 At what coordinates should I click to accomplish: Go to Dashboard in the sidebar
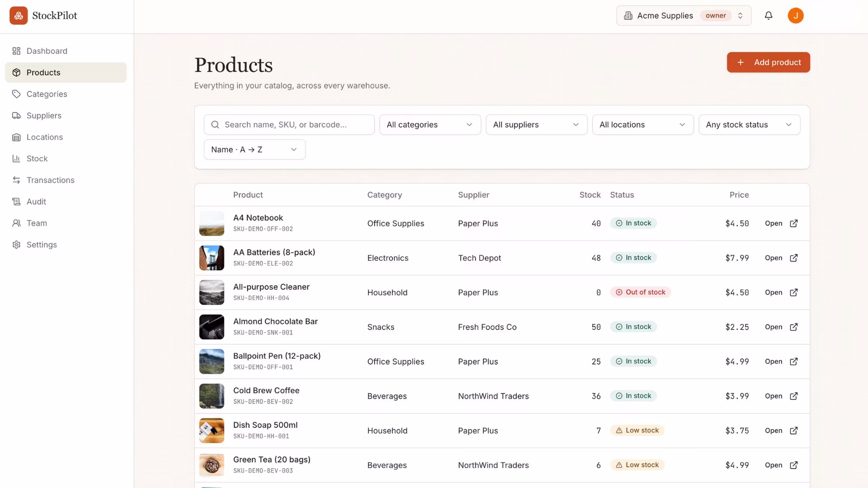coord(66,51)
